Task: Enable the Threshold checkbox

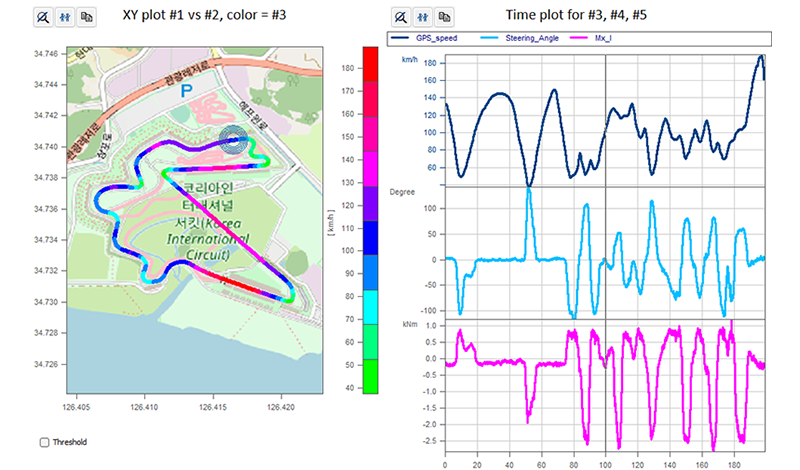Action: click(x=44, y=442)
